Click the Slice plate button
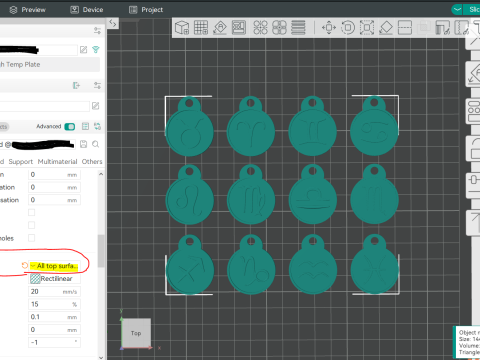 (x=472, y=9)
